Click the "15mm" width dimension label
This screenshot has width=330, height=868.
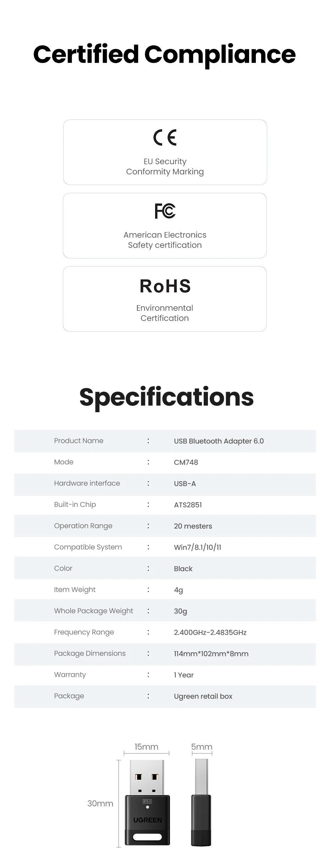(146, 747)
